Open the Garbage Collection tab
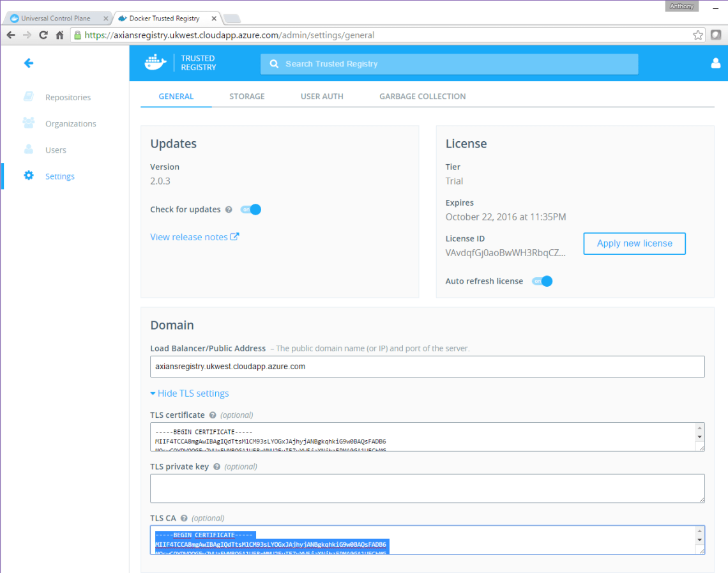Image resolution: width=728 pixels, height=573 pixels. (422, 96)
